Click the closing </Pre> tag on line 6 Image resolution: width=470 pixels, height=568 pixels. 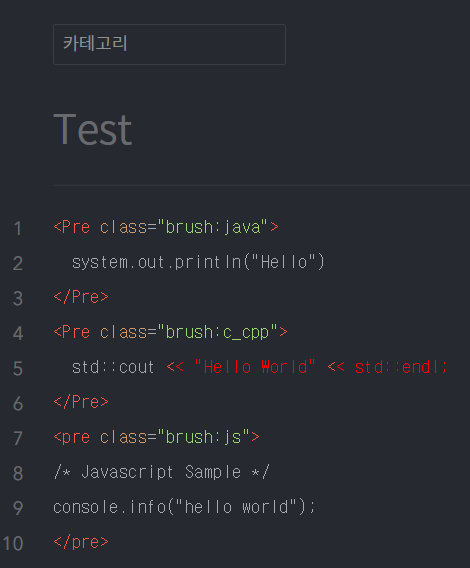tap(81, 402)
